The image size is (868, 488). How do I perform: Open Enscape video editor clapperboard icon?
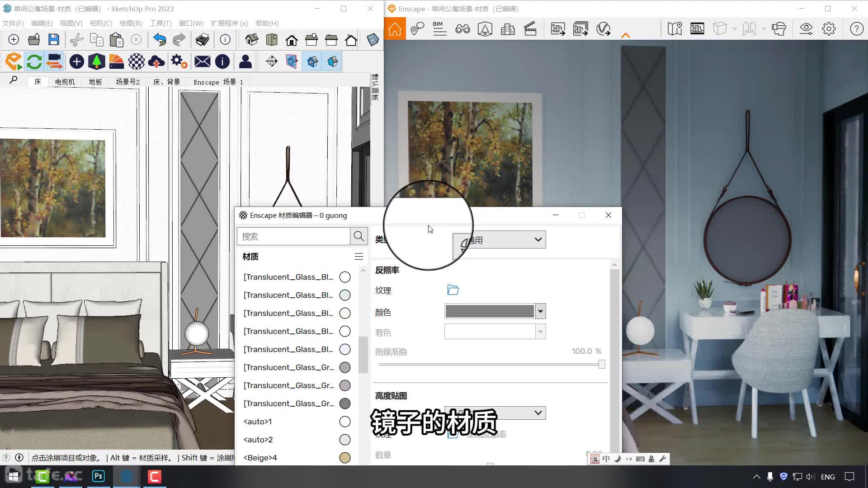[x=530, y=29]
